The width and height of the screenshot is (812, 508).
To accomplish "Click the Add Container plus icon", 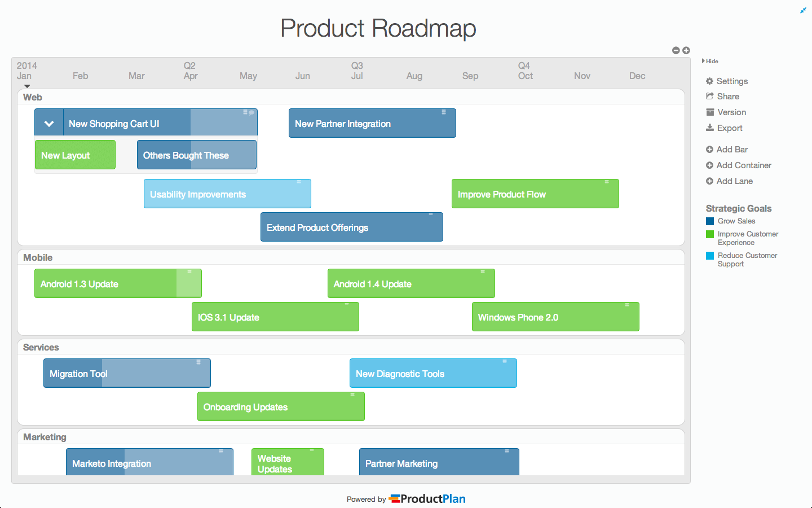I will pyautogui.click(x=709, y=165).
